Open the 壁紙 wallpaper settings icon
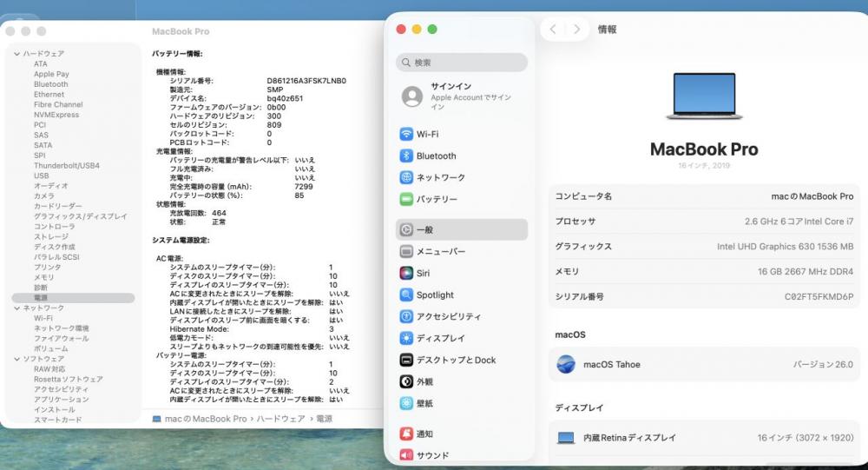The height and width of the screenshot is (470, 868). pyautogui.click(x=405, y=403)
